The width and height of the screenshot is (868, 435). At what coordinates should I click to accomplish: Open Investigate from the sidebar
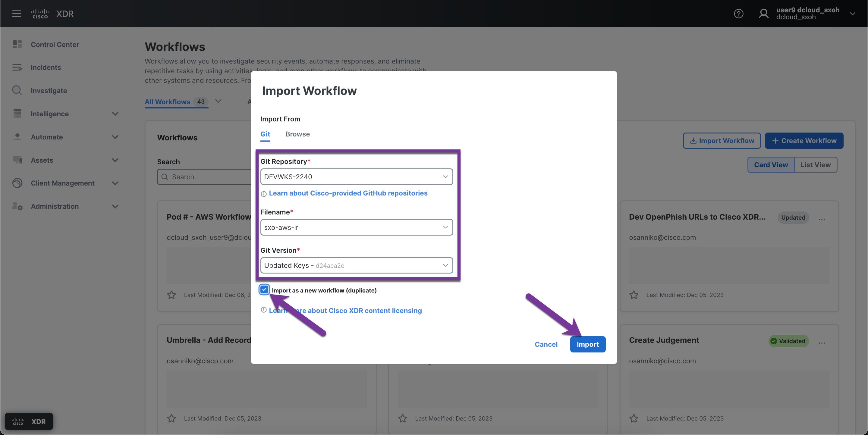click(49, 91)
